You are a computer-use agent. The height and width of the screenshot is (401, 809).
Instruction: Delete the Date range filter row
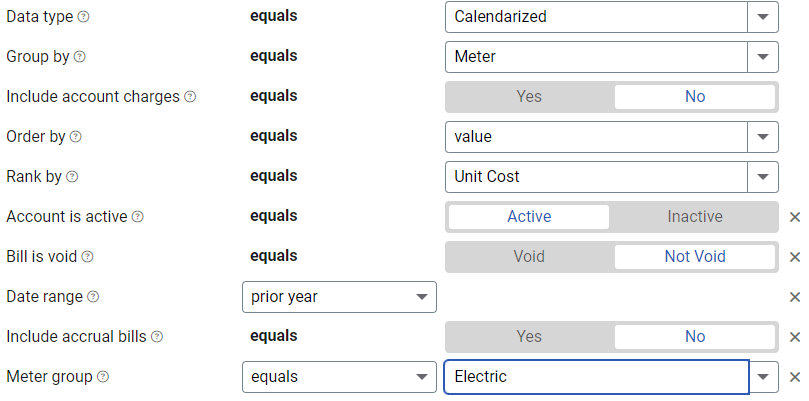point(795,297)
